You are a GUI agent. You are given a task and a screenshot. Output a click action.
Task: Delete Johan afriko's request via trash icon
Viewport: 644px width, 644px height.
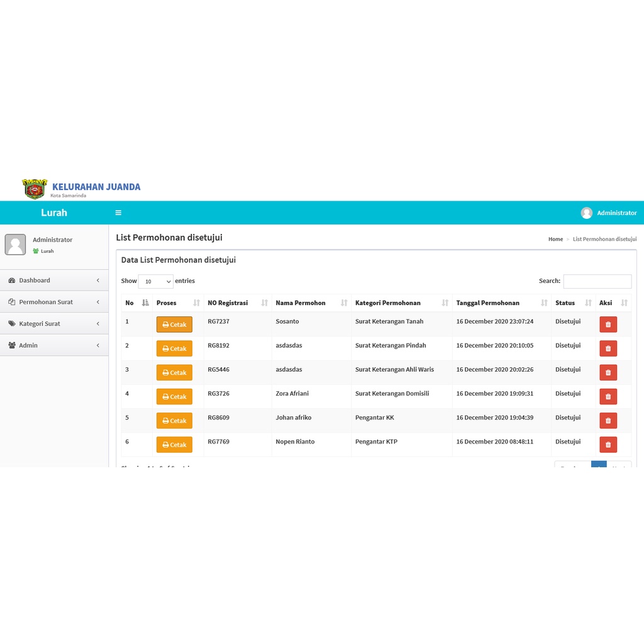coord(608,421)
